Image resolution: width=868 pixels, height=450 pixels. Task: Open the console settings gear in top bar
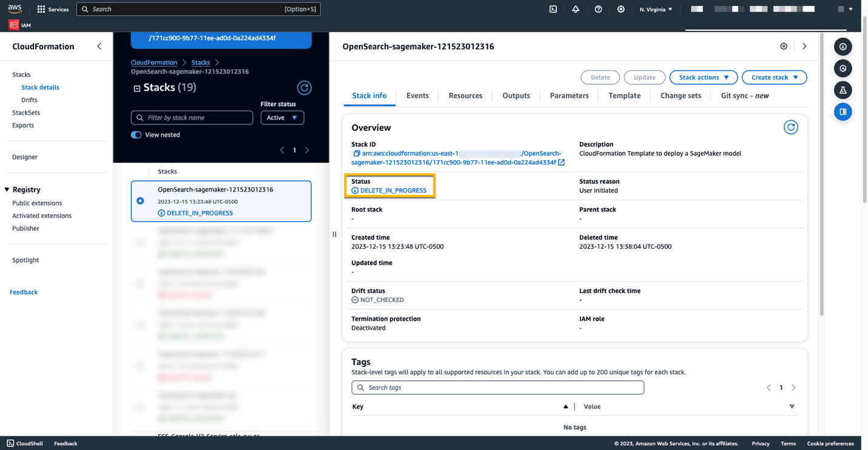(x=621, y=9)
